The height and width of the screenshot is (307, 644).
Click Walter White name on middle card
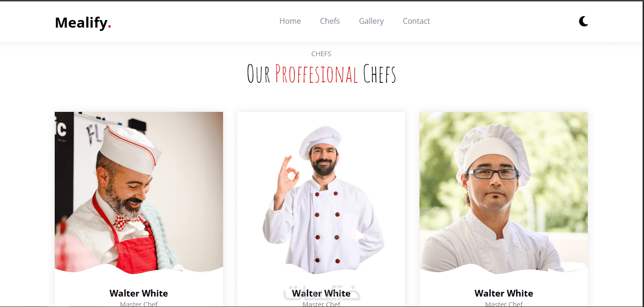click(321, 293)
